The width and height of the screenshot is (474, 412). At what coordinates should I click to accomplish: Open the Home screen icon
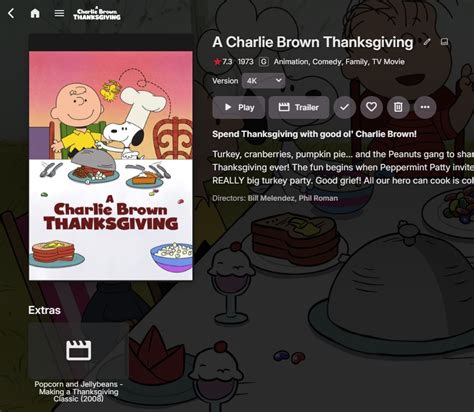(x=35, y=13)
